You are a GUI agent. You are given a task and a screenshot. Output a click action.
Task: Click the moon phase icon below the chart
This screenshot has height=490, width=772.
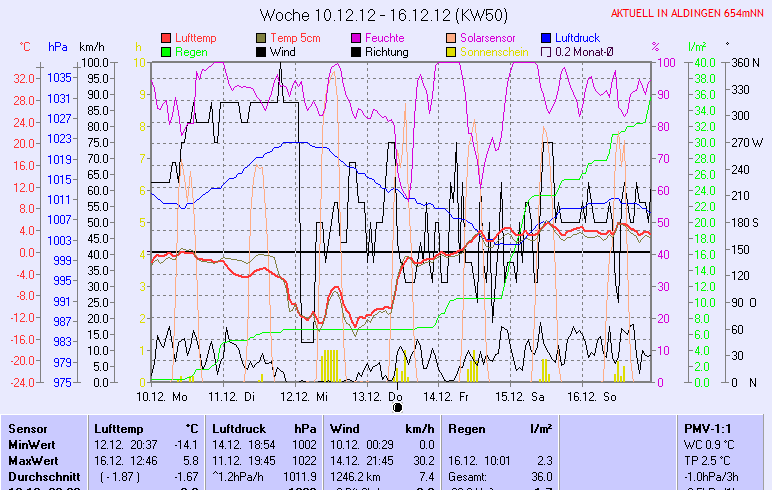coord(397,408)
